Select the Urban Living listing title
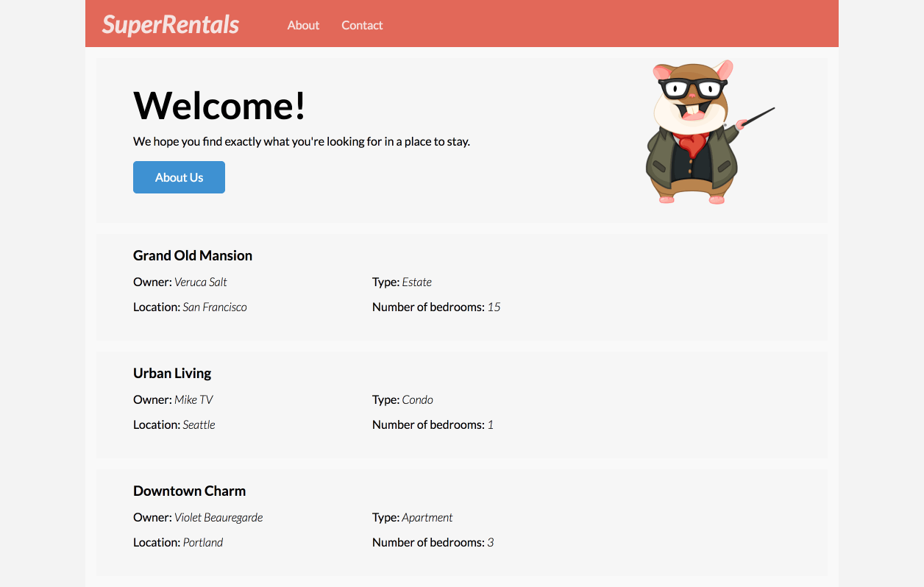 [x=172, y=373]
